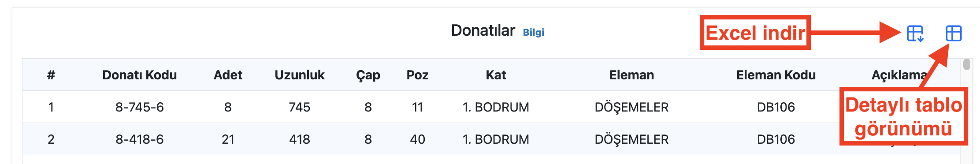
Task: Click the Eleman column header
Action: click(x=631, y=75)
